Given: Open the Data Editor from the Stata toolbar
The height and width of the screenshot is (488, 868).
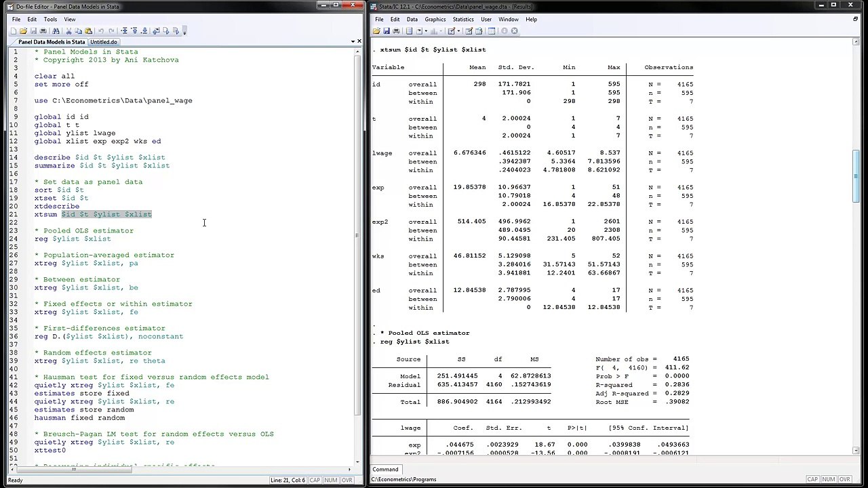Looking at the screenshot, I should coord(469,30).
